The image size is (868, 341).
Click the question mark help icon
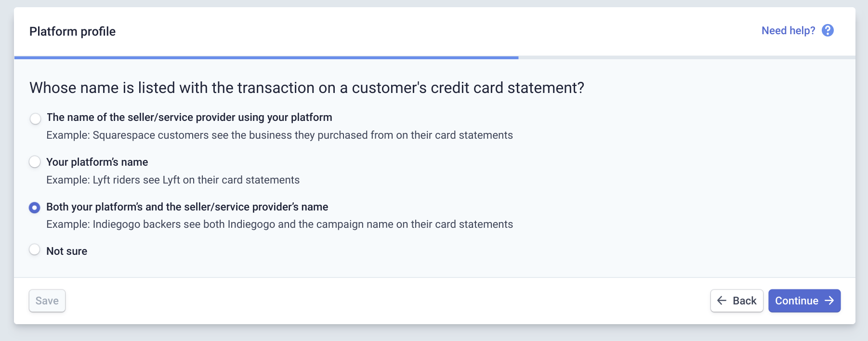pyautogui.click(x=828, y=30)
